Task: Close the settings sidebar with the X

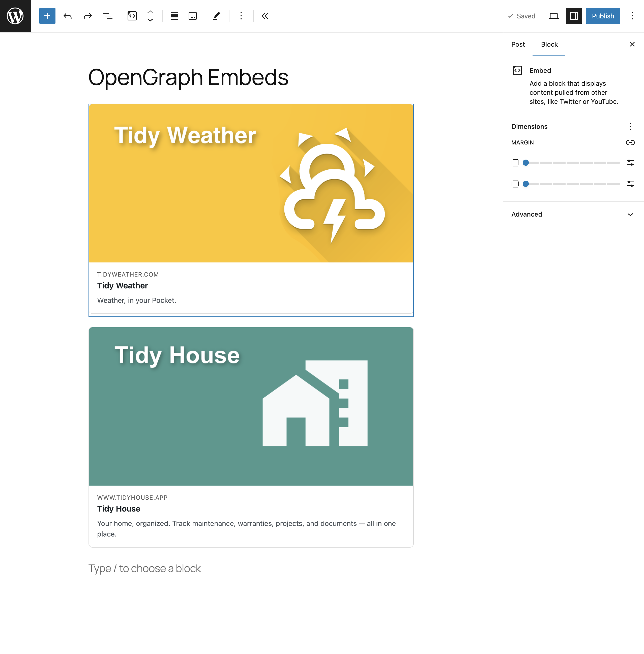Action: coord(632,44)
